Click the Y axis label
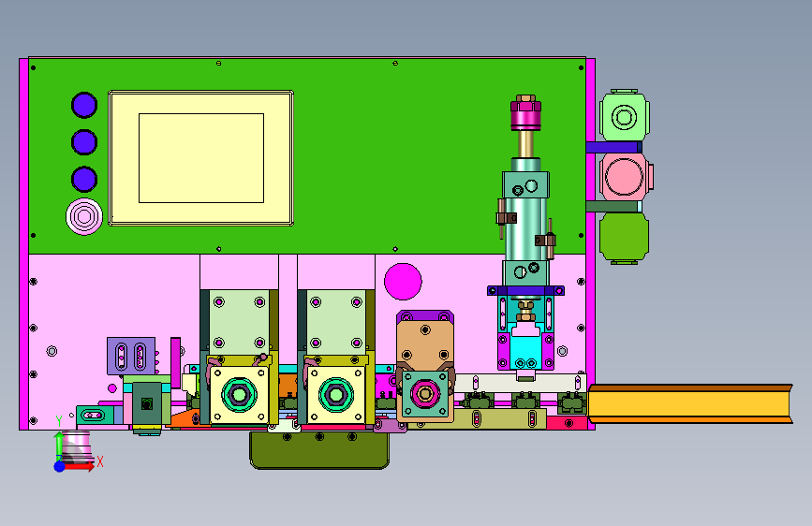 point(58,421)
